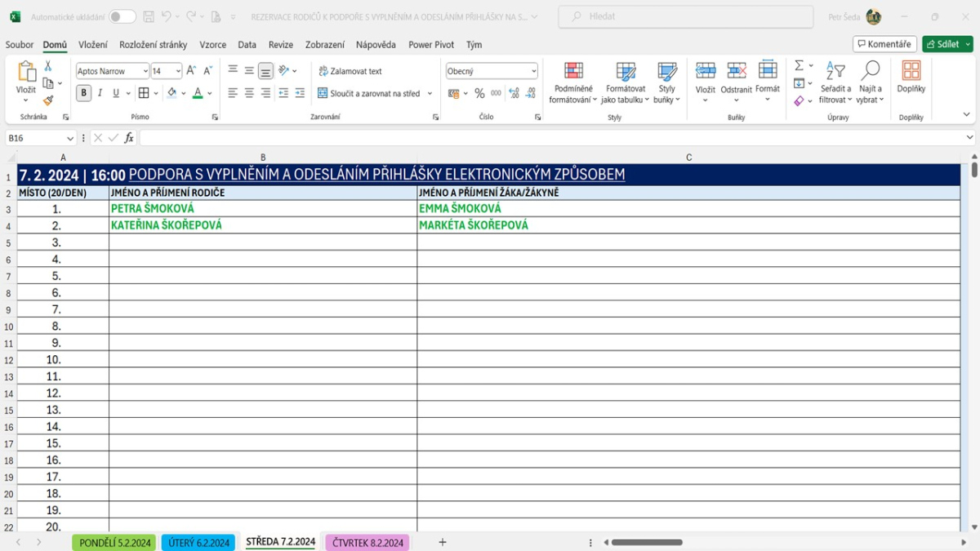
Task: Open the Doplňky add-ins icon
Action: coord(911,71)
